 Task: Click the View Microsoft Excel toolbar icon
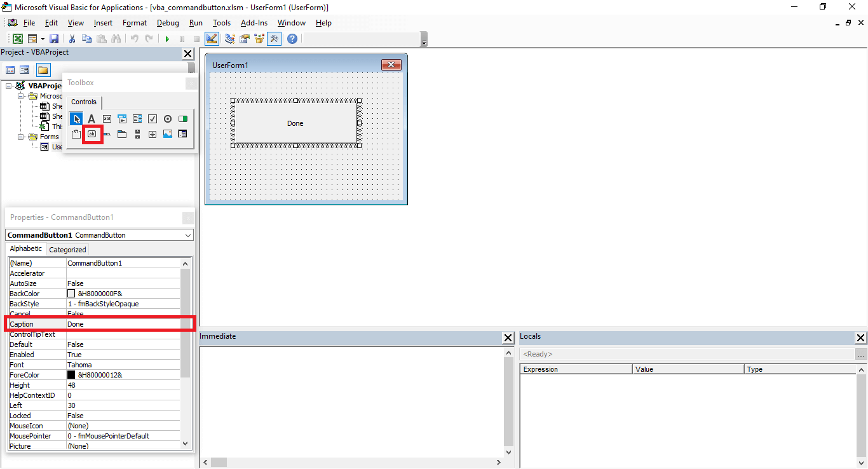coord(17,38)
